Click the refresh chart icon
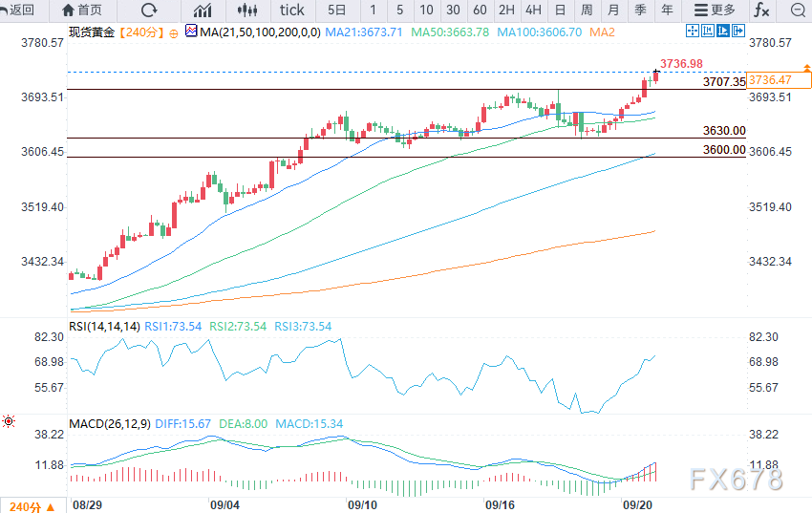Image resolution: width=812 pixels, height=513 pixels. [149, 10]
